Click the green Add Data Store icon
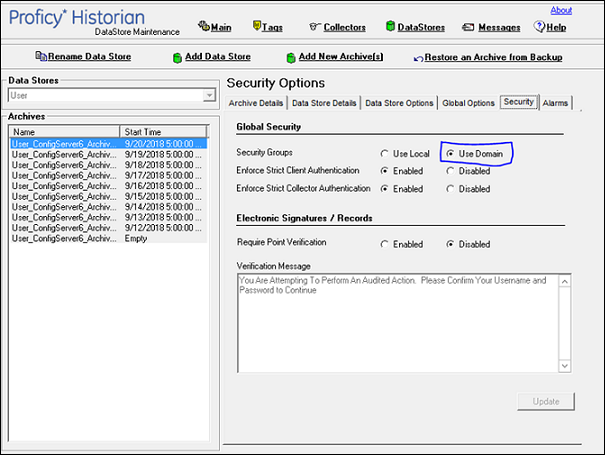The height and width of the screenshot is (455, 605). click(x=177, y=58)
